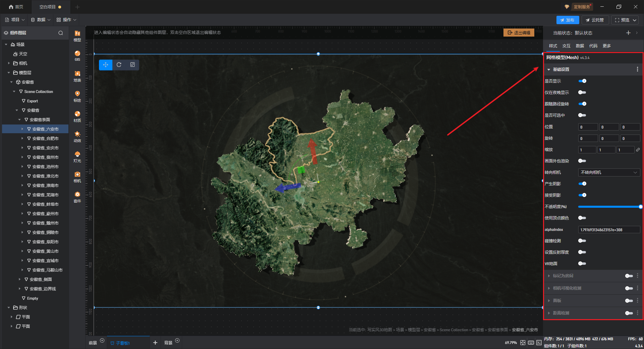Click the 退出编辑 button

pos(519,33)
